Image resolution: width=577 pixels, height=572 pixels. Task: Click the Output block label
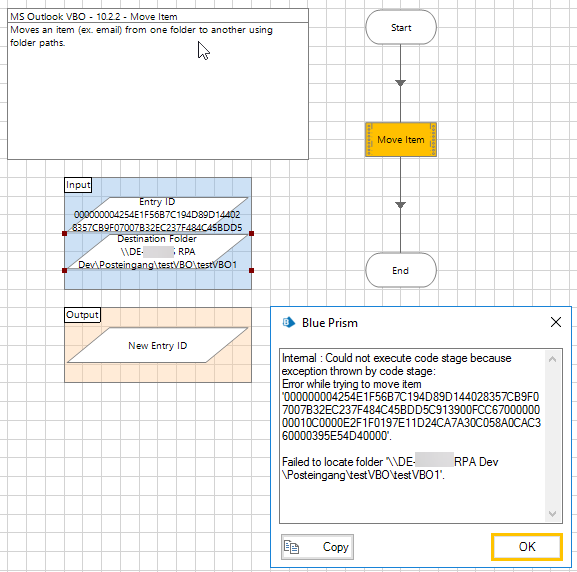pyautogui.click(x=82, y=315)
